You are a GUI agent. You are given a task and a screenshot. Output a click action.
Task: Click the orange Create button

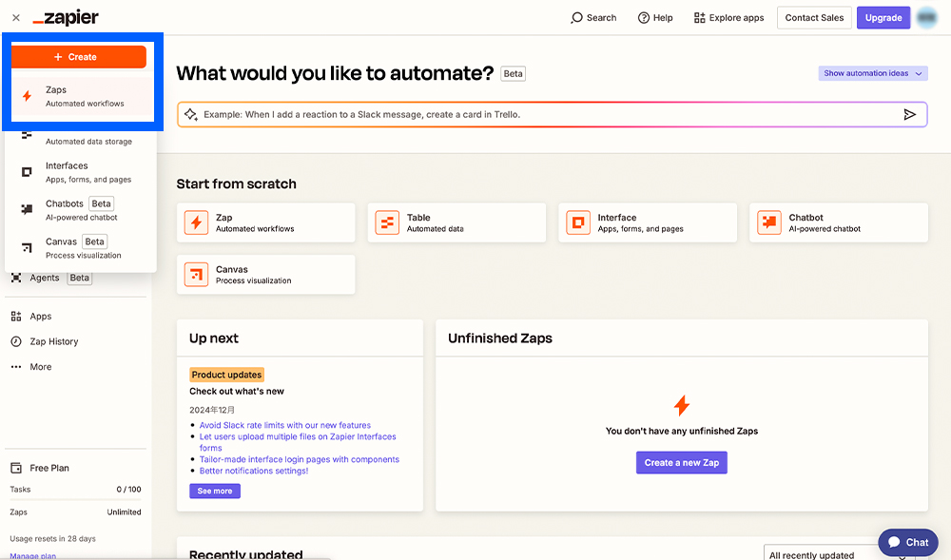tap(79, 57)
